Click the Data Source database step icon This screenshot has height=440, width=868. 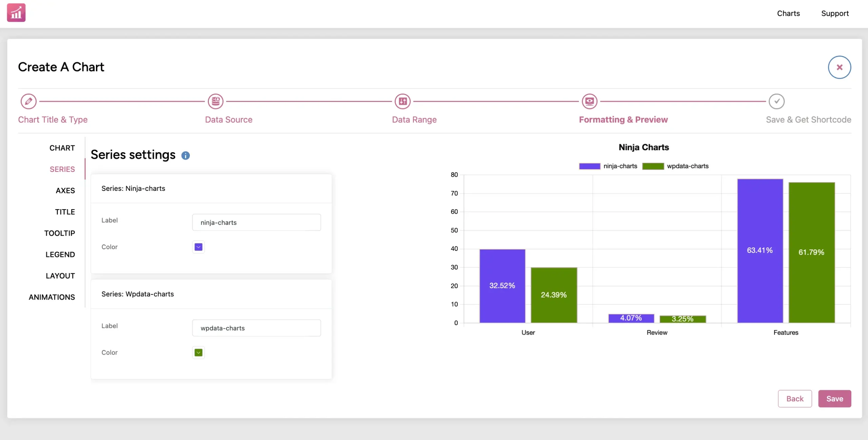point(216,101)
